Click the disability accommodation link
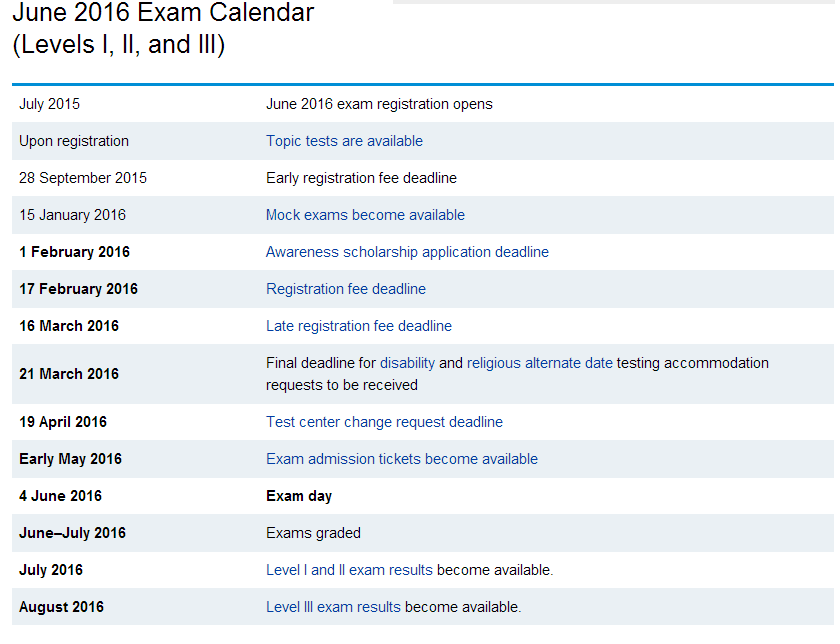840x644 pixels. point(407,363)
